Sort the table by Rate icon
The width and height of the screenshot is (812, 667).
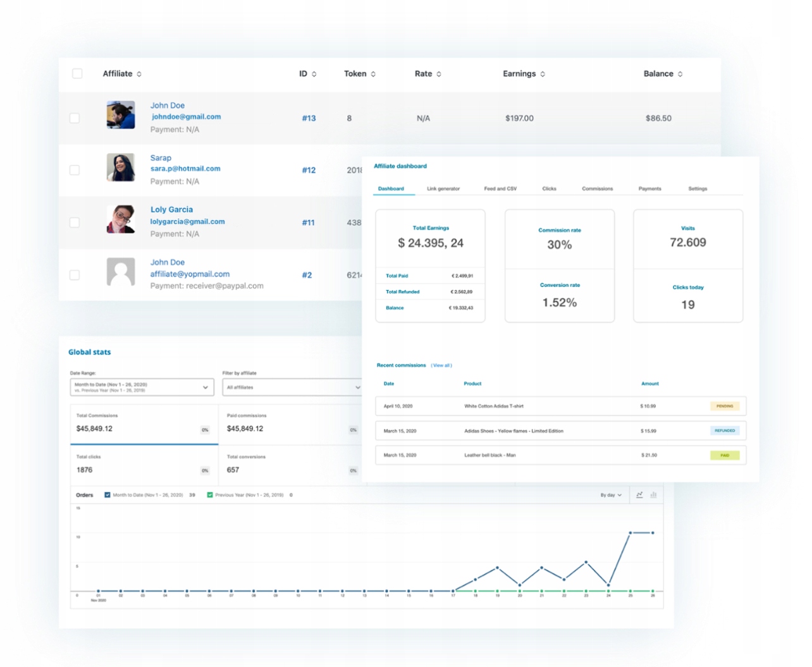click(439, 74)
